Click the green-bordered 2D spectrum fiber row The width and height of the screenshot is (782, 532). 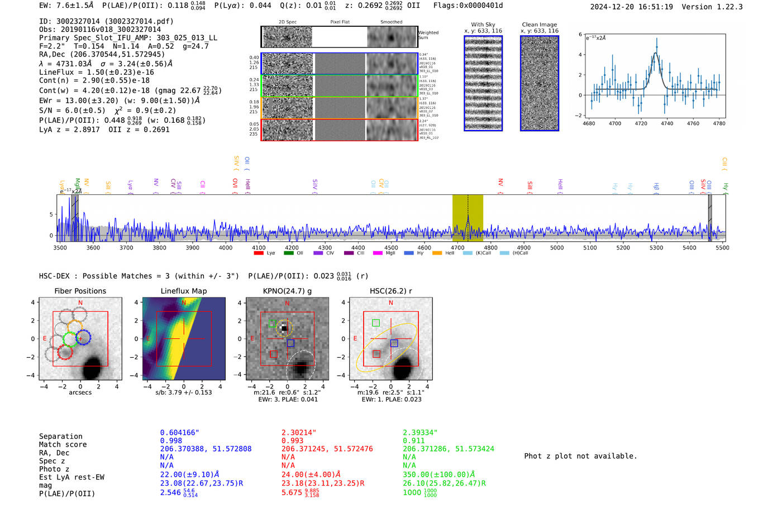340,86
